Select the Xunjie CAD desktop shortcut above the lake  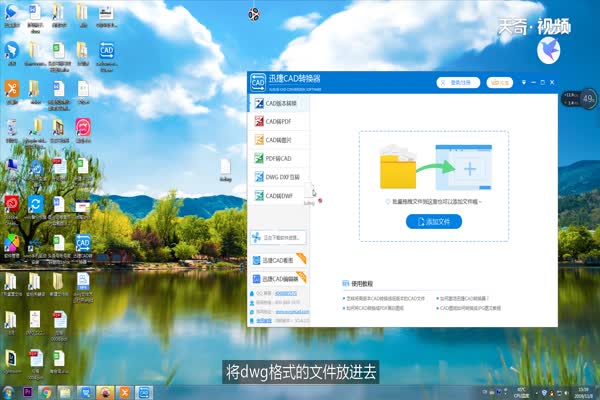coord(83,249)
